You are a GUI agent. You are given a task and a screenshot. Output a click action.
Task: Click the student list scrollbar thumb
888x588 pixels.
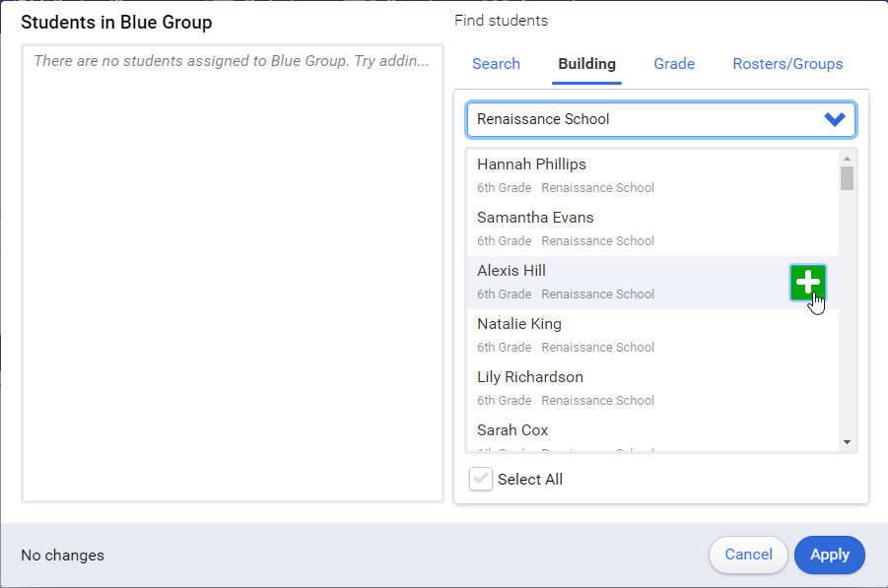(x=847, y=178)
